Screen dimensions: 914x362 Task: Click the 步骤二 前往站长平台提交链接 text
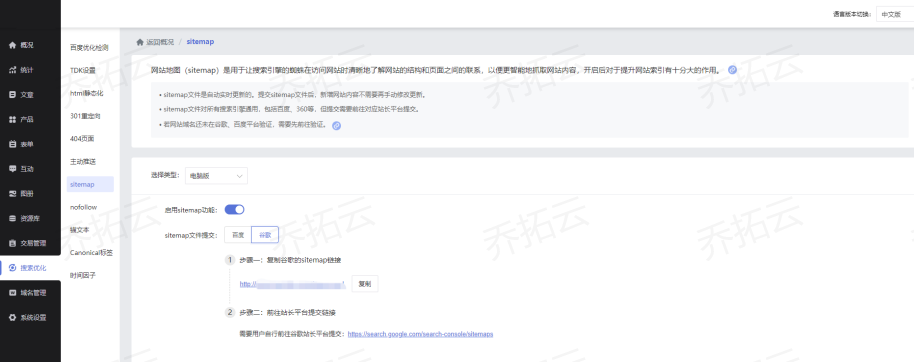click(x=287, y=312)
